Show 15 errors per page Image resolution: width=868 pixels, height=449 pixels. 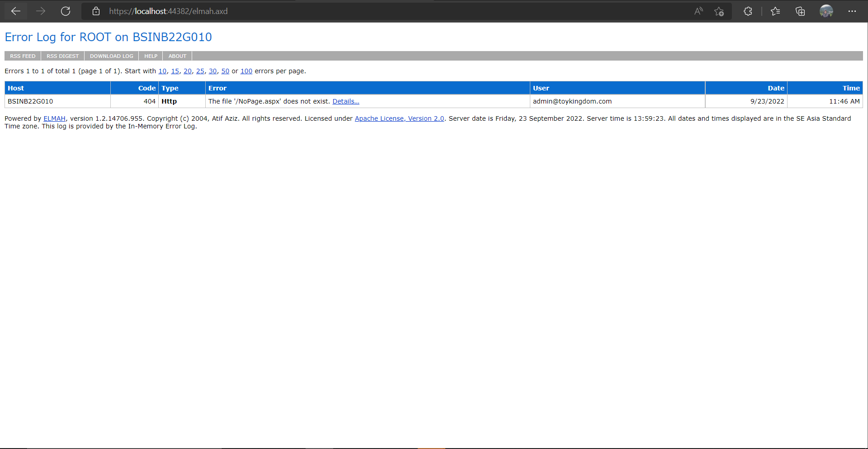pos(175,71)
